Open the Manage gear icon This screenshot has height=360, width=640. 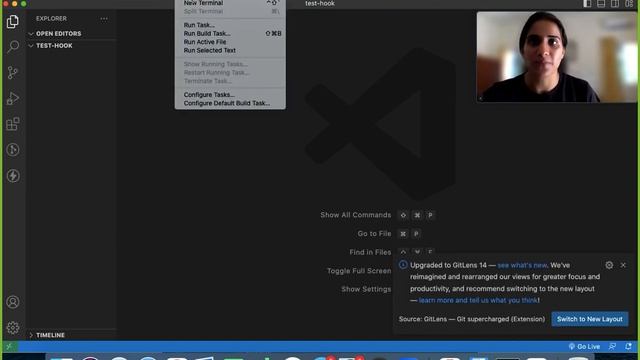(x=13, y=328)
